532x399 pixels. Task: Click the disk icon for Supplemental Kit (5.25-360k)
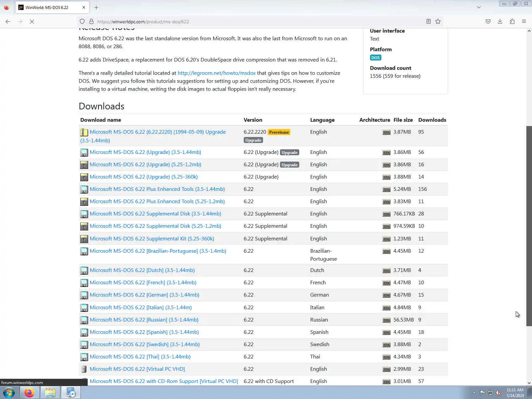pos(84,239)
